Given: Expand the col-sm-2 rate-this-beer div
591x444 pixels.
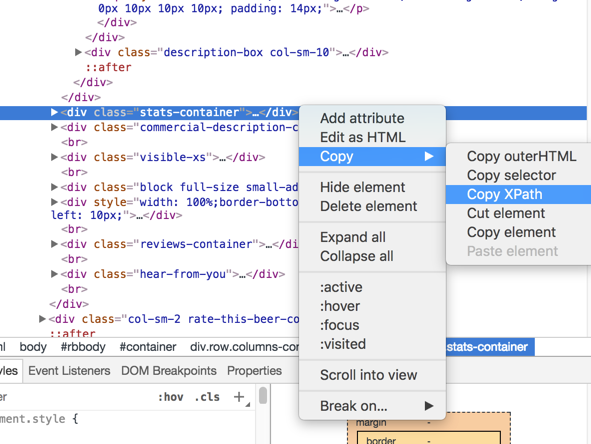Looking at the screenshot, I should (42, 319).
